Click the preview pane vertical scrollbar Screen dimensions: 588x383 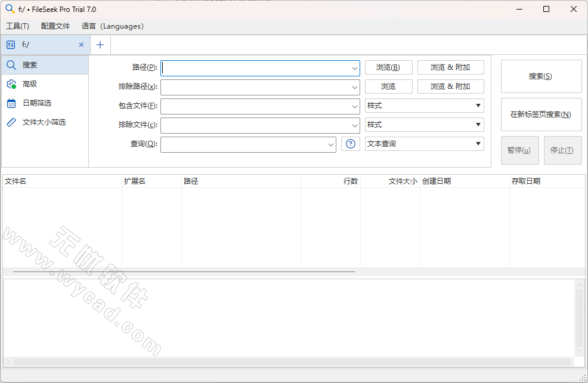[579, 318]
